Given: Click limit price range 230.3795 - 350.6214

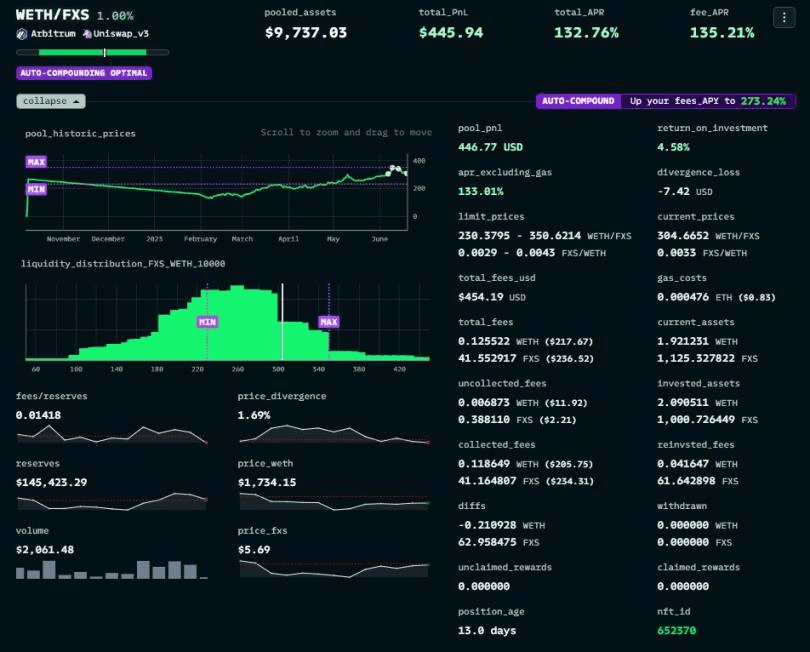Looking at the screenshot, I should pyautogui.click(x=519, y=236).
